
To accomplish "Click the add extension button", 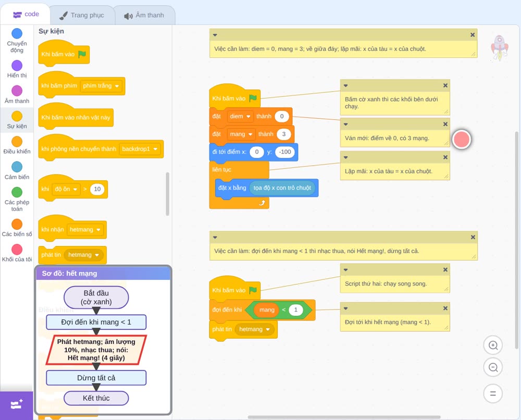I will 17,405.
